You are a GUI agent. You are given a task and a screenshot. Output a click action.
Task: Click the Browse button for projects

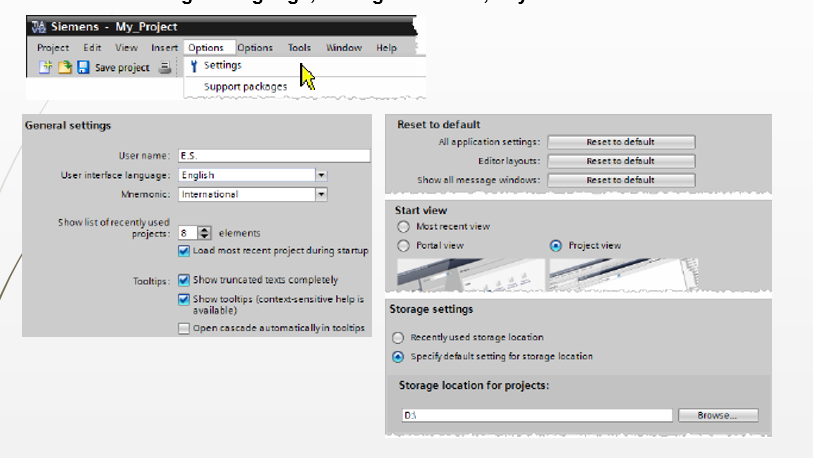tap(718, 415)
